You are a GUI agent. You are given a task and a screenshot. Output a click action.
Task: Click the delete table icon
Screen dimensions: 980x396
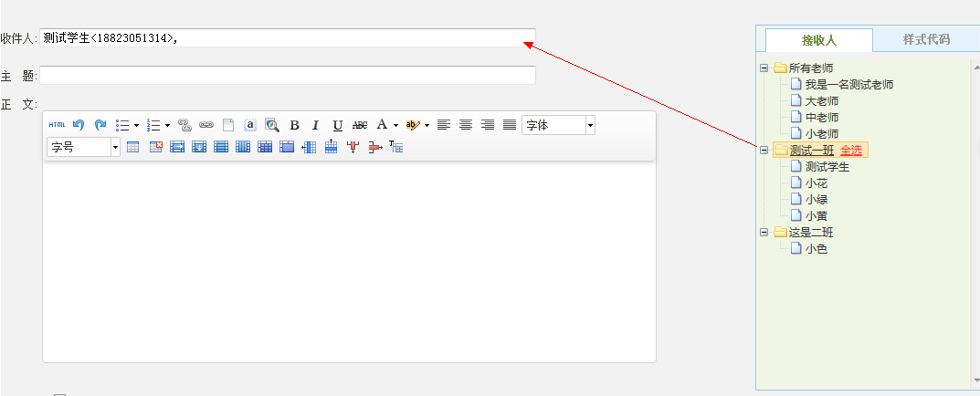[155, 147]
